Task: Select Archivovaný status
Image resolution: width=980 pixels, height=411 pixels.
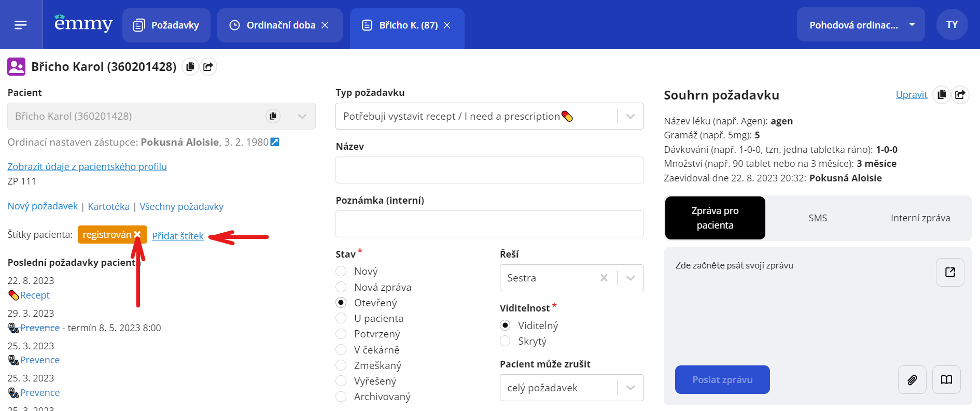Action: (x=341, y=396)
